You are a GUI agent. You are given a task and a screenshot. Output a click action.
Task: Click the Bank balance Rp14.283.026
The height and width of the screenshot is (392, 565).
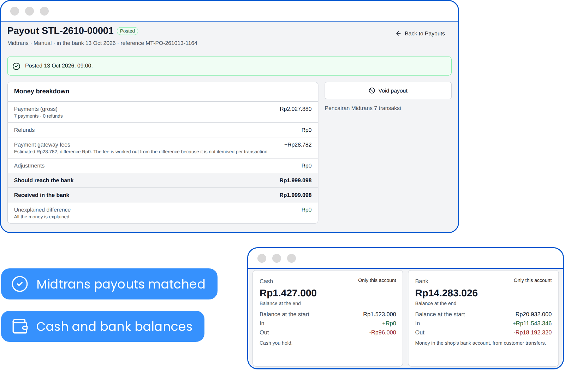tap(446, 293)
